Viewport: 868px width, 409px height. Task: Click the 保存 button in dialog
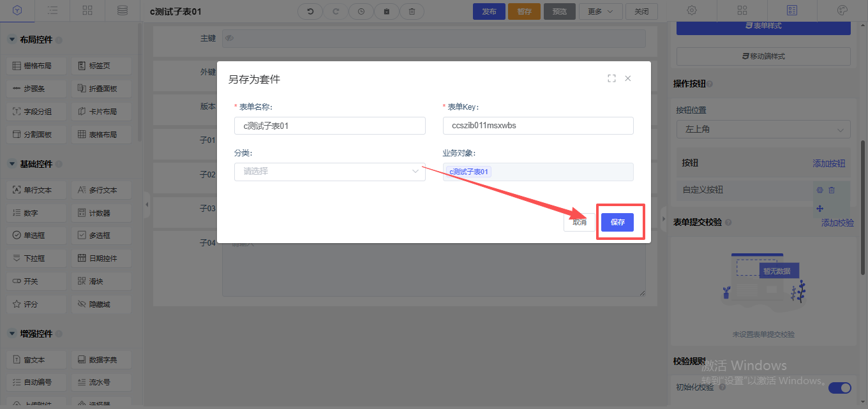[x=617, y=222]
